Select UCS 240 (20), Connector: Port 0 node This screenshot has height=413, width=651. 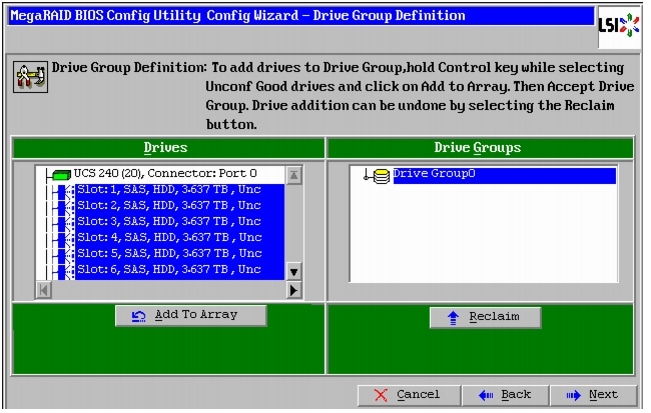click(165, 174)
